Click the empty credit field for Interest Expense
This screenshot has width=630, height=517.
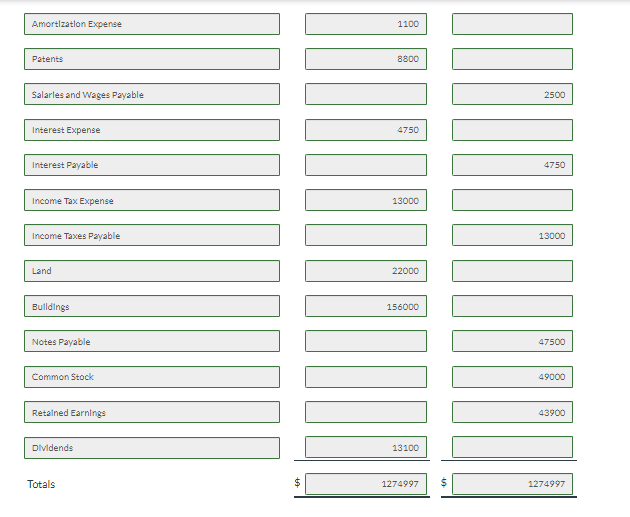[x=512, y=130]
